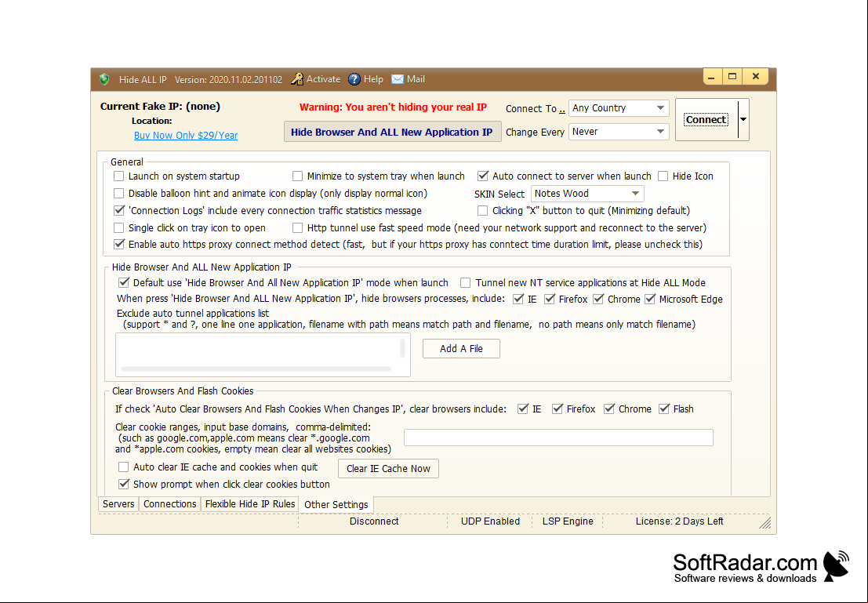Enable Clicking X button to quit
868x603 pixels.
(x=483, y=210)
